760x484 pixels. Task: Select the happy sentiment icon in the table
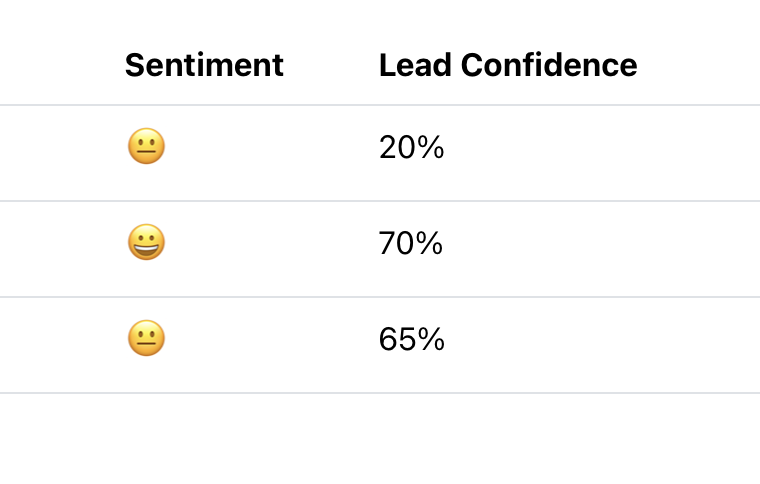146,243
